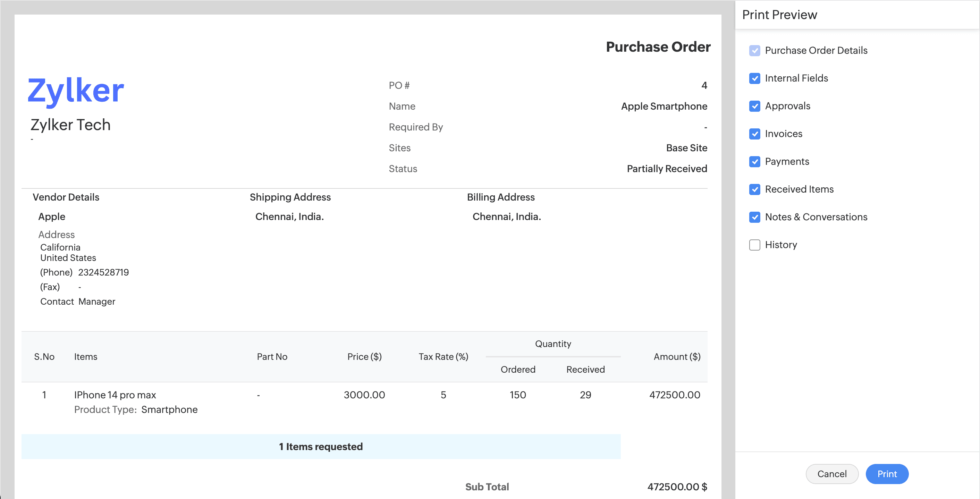Uncheck the Received Items checkbox
Image resolution: width=980 pixels, height=499 pixels.
pos(754,189)
